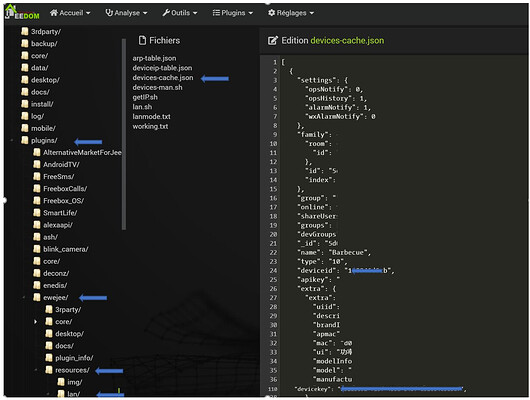Click the ewejee folder icon
Viewport: 530px width, 400px height.
click(x=37, y=297)
